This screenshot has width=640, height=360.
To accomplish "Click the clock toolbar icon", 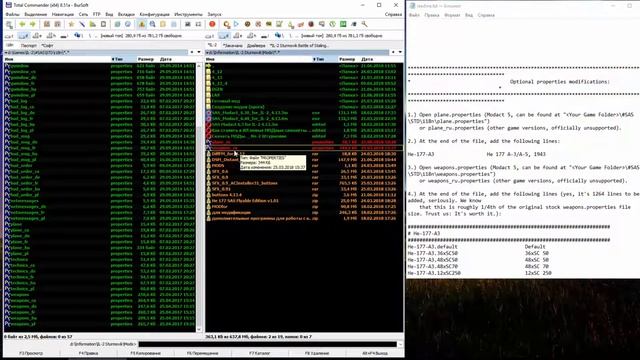I will pos(332,24).
